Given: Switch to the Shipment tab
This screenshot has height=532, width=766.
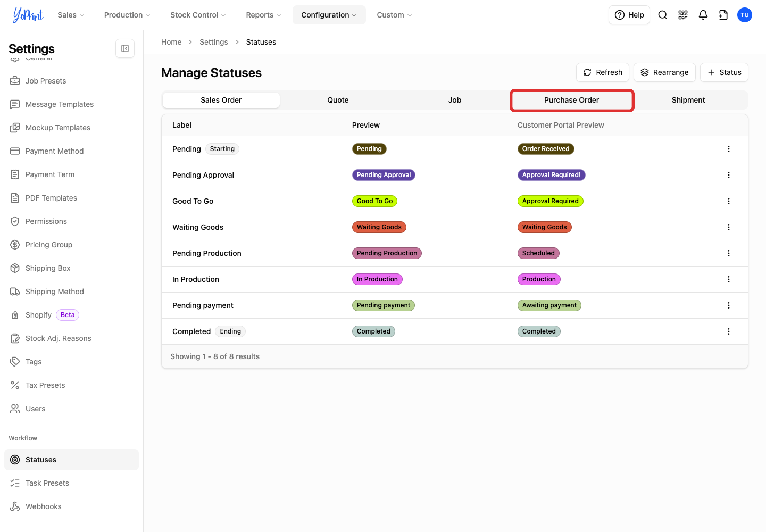Looking at the screenshot, I should 688,100.
